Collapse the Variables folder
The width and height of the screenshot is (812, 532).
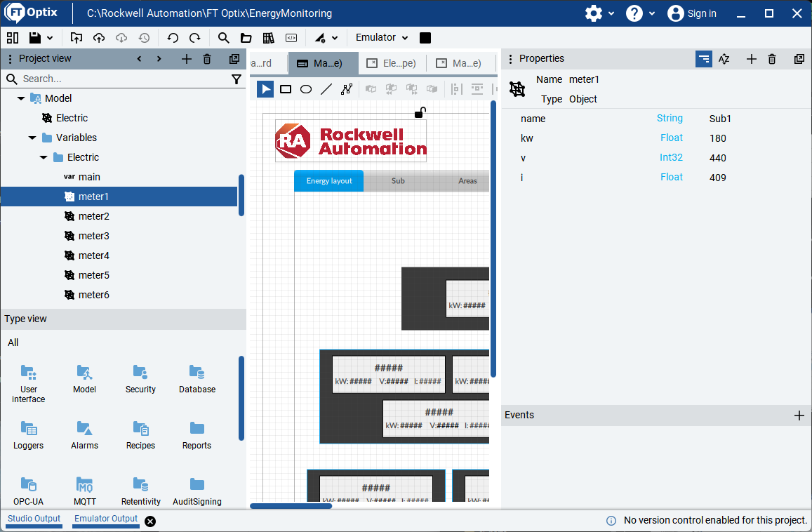(32, 138)
